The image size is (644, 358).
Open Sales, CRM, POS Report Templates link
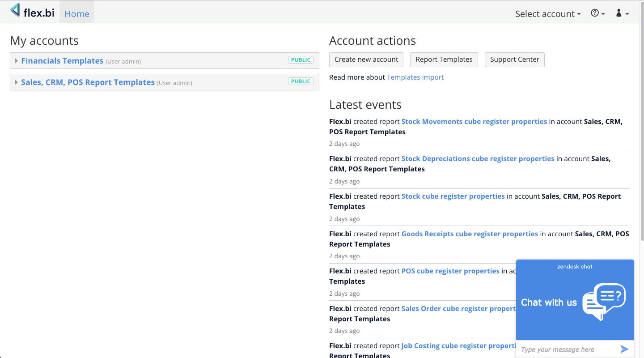coord(88,82)
